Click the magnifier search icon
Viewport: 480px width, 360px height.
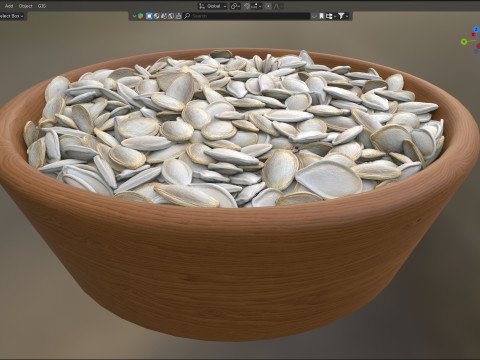[187, 16]
